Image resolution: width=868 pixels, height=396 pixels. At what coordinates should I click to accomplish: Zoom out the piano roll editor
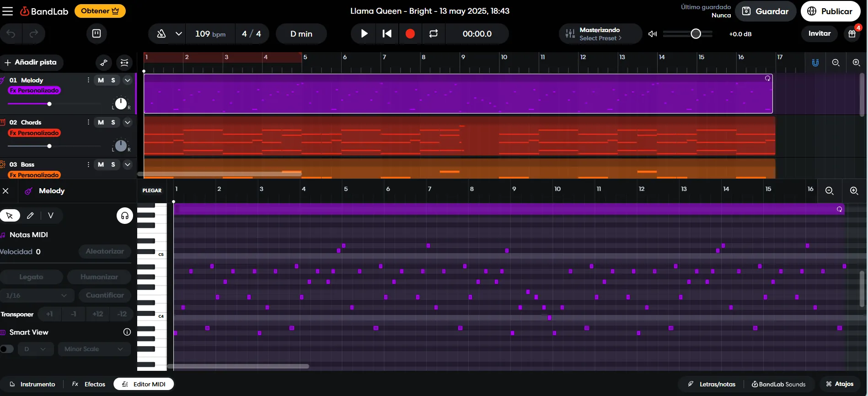[x=829, y=191]
